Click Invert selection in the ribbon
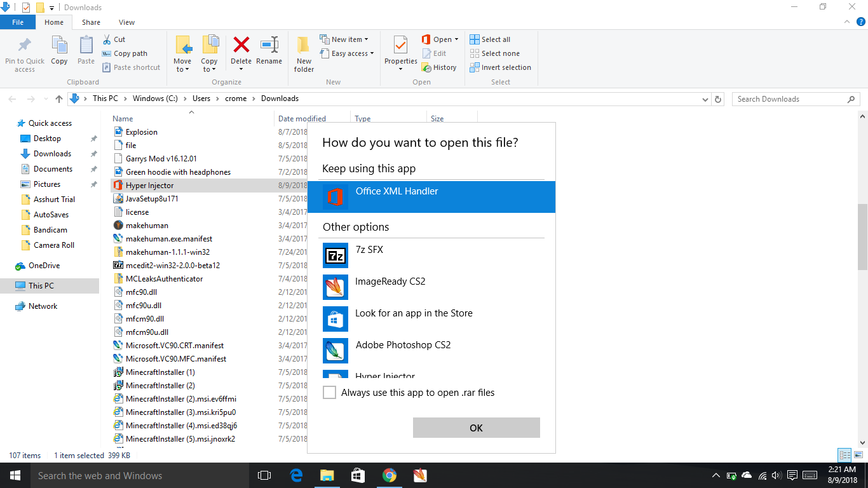The height and width of the screenshot is (488, 868). point(500,67)
